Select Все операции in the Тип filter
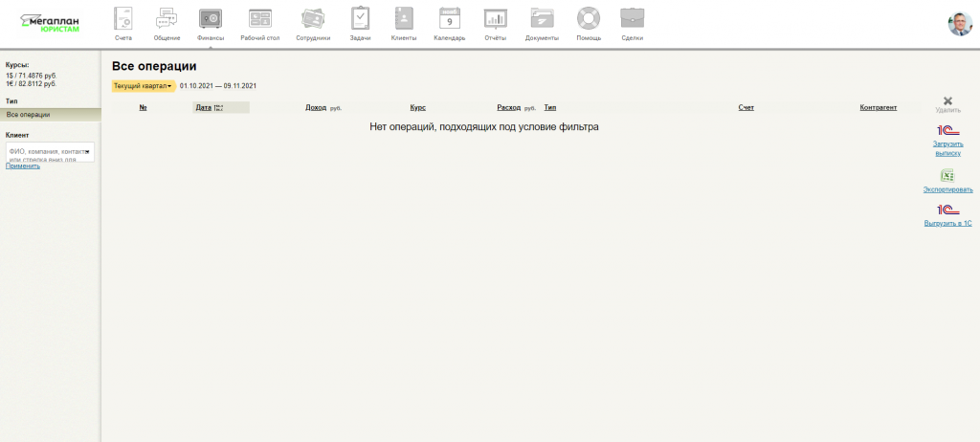 (29, 115)
